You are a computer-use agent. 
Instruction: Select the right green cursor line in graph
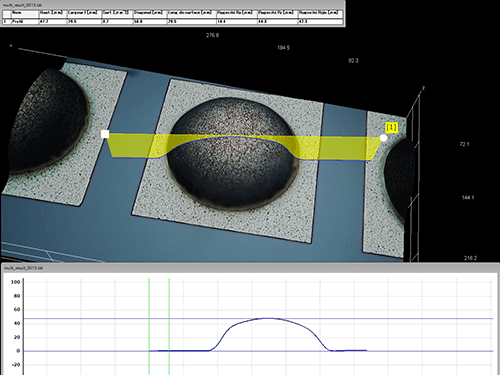coord(169,326)
